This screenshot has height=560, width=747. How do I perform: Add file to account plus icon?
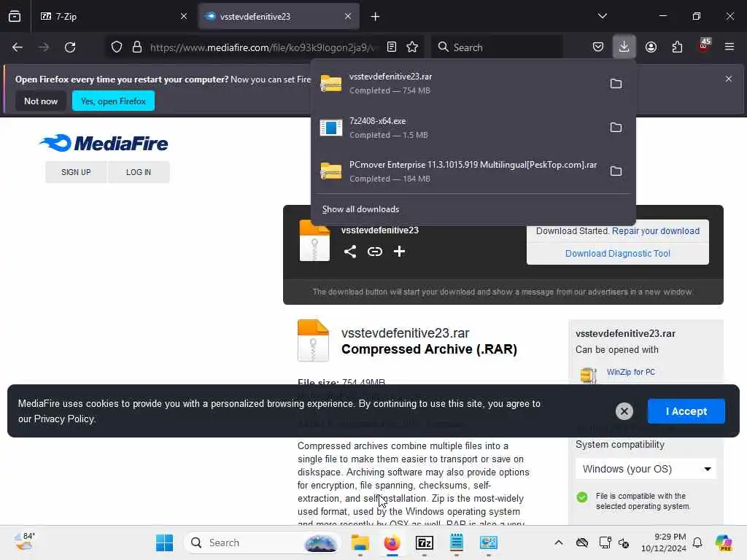[399, 252]
